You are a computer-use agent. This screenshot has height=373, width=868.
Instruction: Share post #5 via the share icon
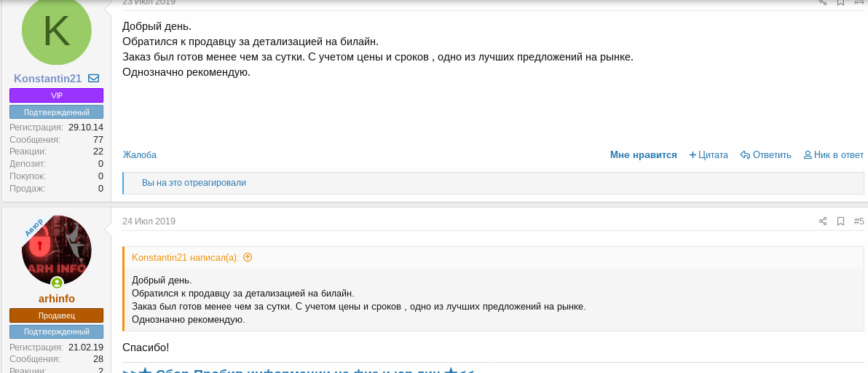[x=823, y=221]
